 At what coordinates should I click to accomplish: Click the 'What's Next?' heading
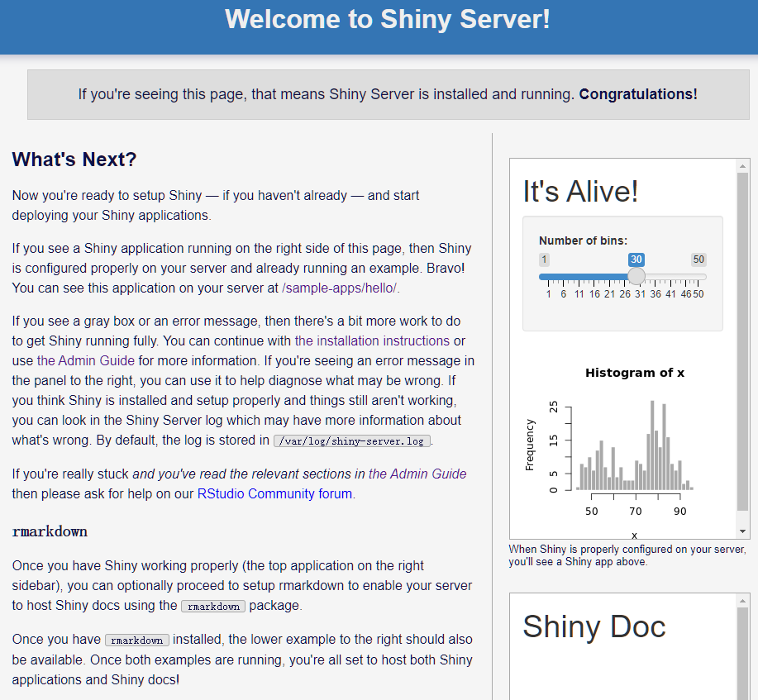click(x=74, y=159)
